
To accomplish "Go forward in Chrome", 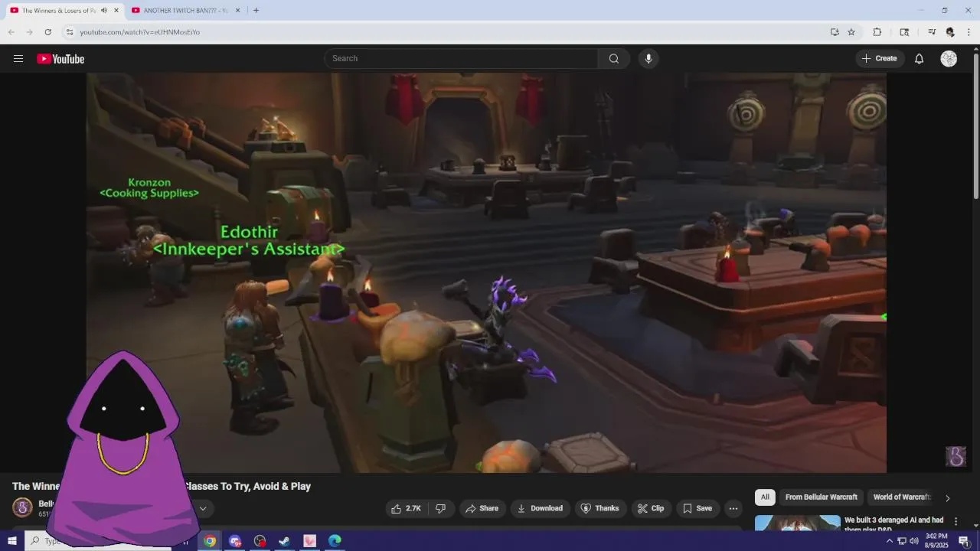I will click(30, 32).
